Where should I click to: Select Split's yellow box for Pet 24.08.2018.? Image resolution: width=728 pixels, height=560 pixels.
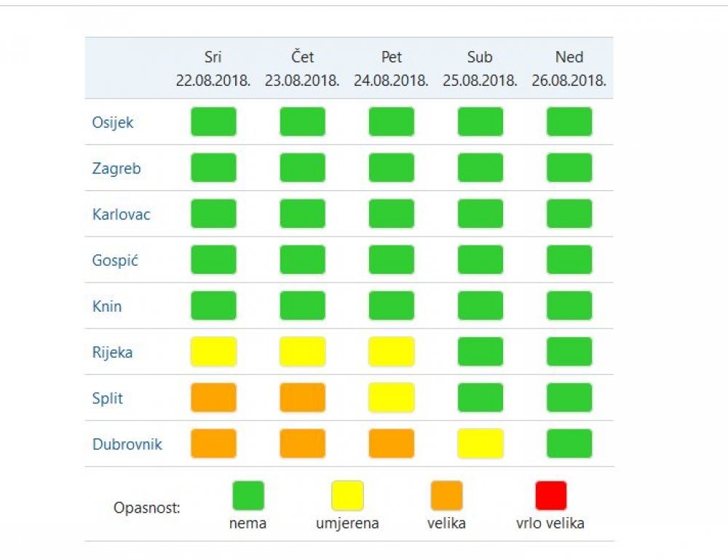click(392, 398)
